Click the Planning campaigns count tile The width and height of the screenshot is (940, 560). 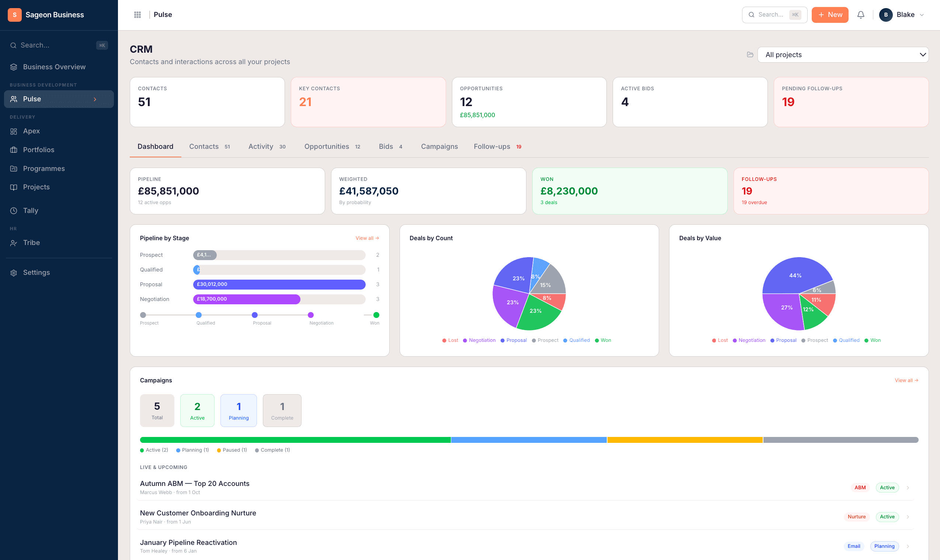point(239,410)
